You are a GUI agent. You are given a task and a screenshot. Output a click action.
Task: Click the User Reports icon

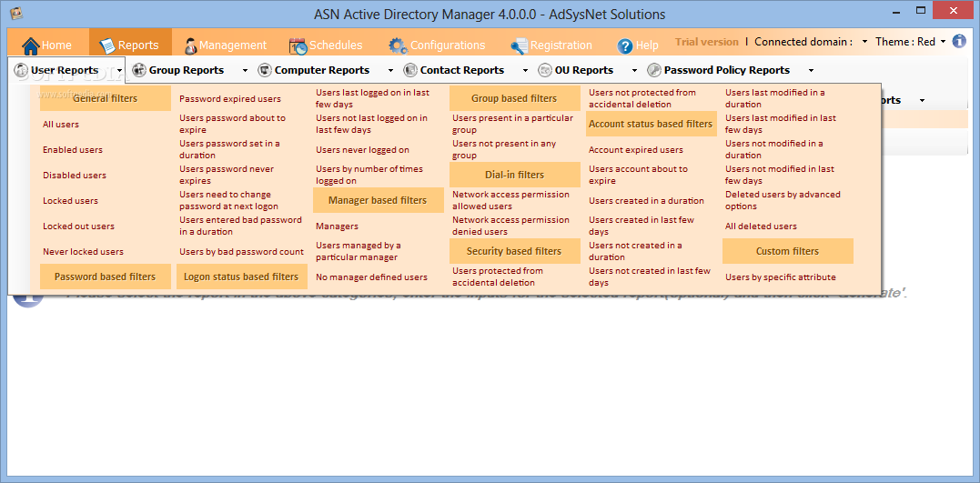[x=21, y=70]
